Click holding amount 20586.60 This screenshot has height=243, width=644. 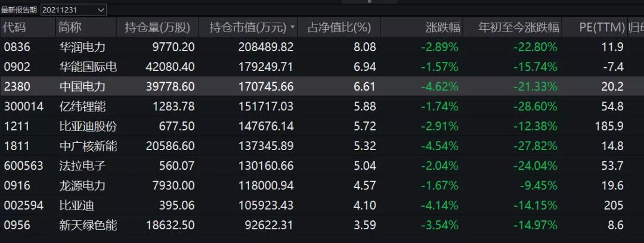[x=170, y=146]
